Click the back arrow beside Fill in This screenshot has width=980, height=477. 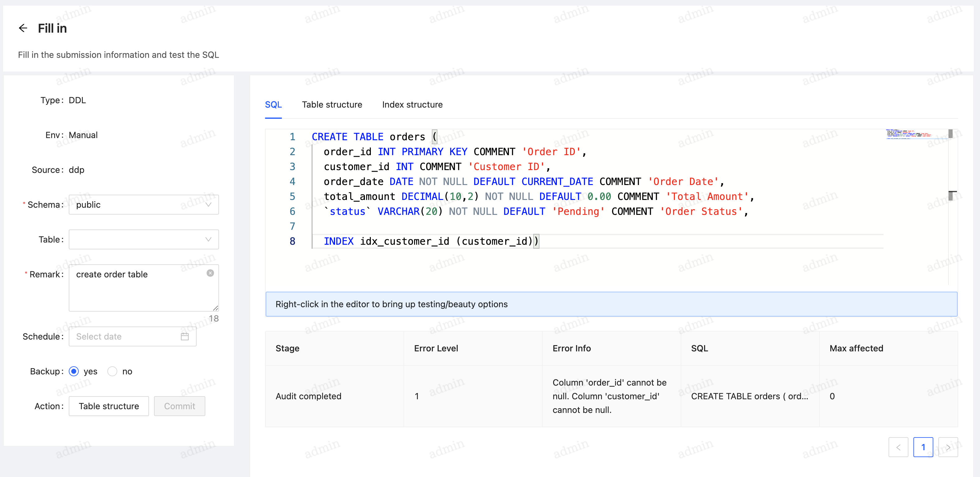pos(23,28)
